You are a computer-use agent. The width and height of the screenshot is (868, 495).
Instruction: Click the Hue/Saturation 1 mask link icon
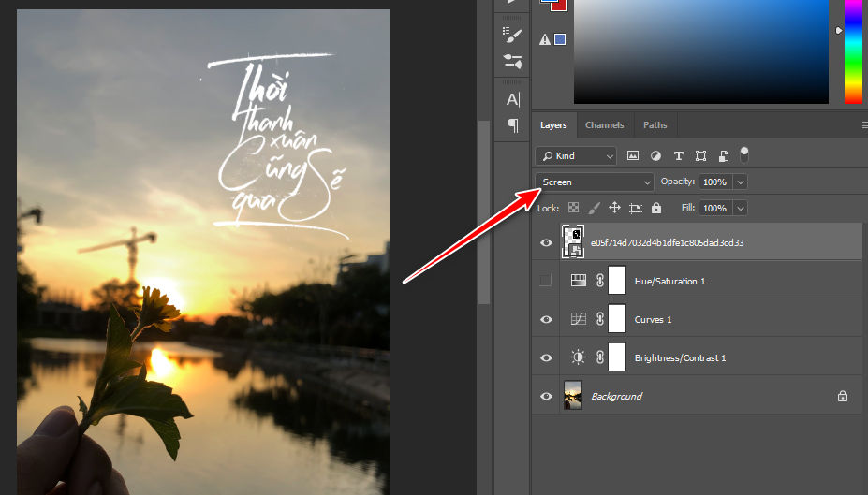click(x=600, y=281)
